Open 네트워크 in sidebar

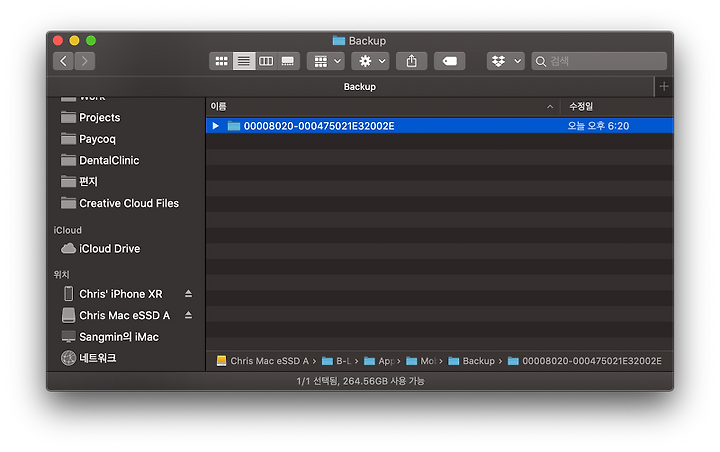pos(89,358)
